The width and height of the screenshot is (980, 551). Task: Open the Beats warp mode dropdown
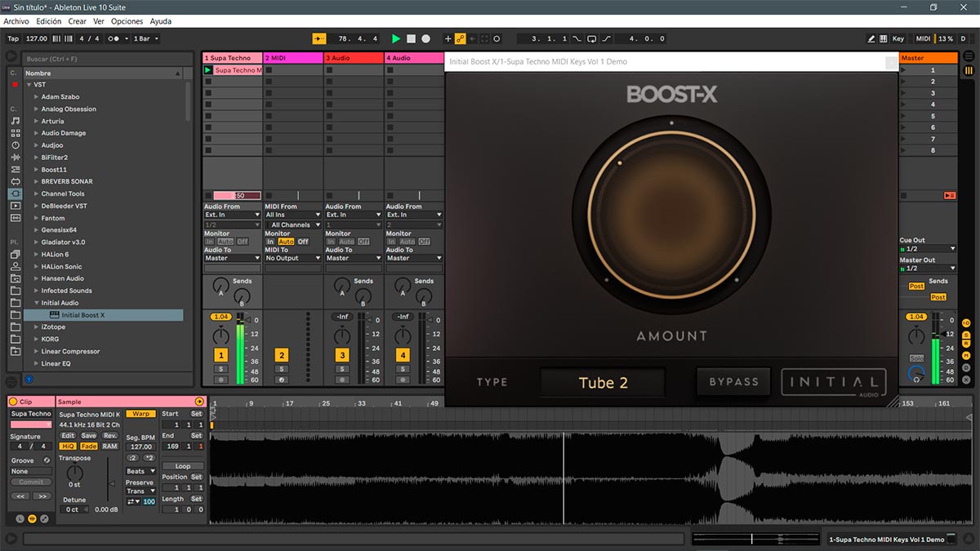pyautogui.click(x=140, y=472)
